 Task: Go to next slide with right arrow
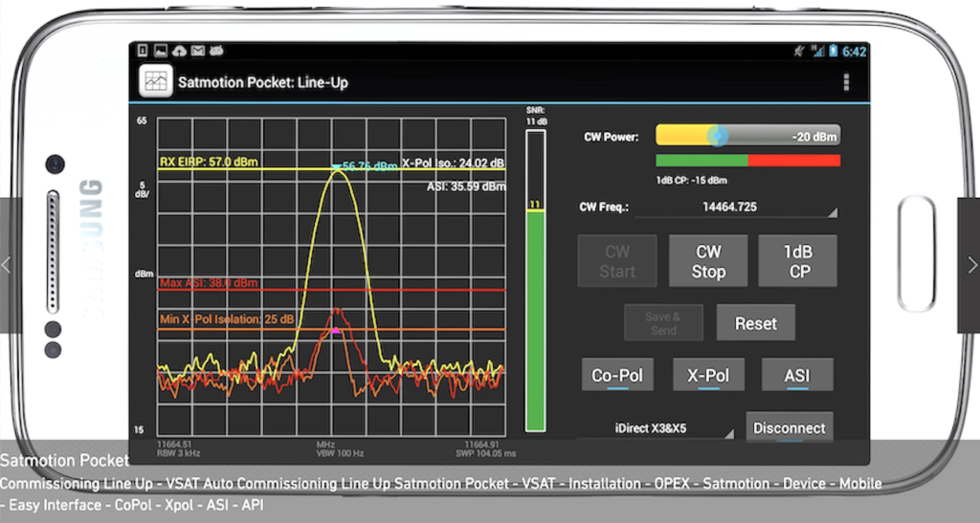pos(971,265)
